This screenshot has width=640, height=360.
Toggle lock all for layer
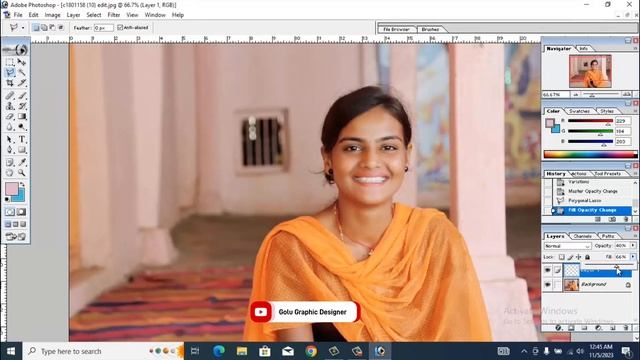point(587,257)
